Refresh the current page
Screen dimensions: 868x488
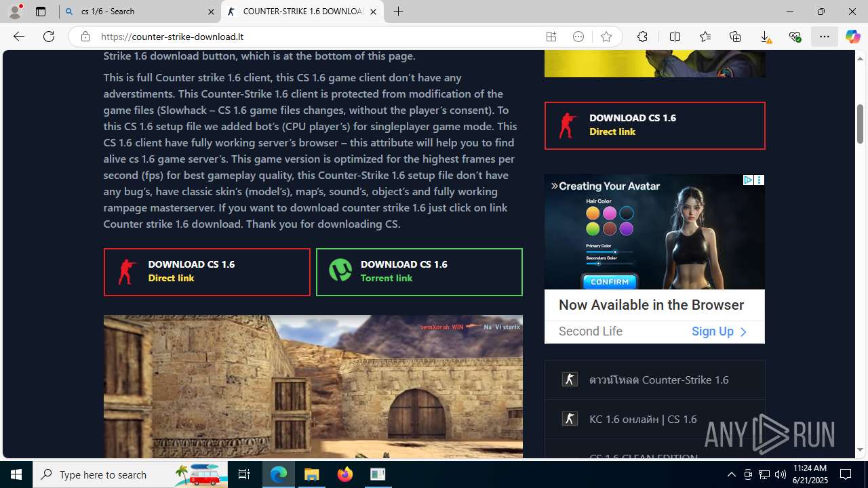pyautogui.click(x=49, y=37)
